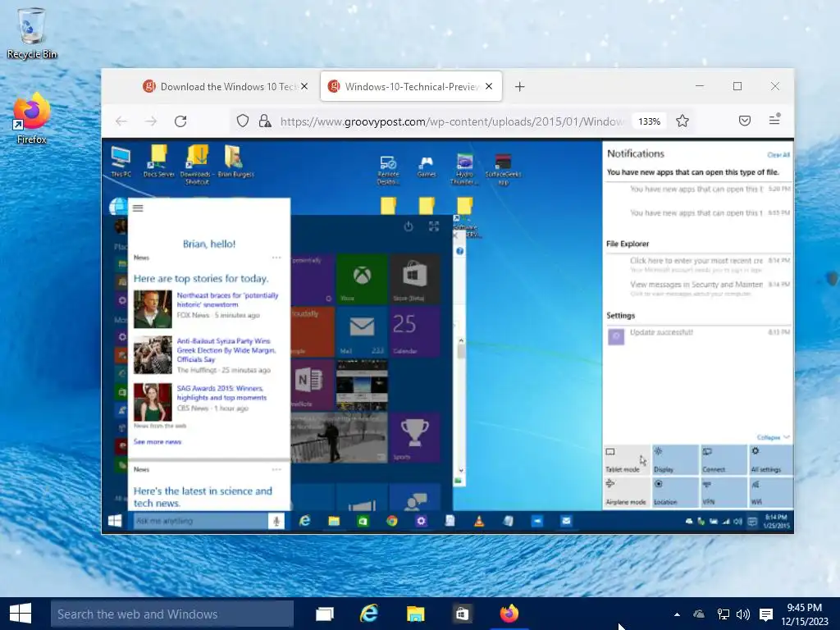Image resolution: width=840 pixels, height=630 pixels.
Task: Focus the groovypost.com URL address field
Action: (452, 121)
